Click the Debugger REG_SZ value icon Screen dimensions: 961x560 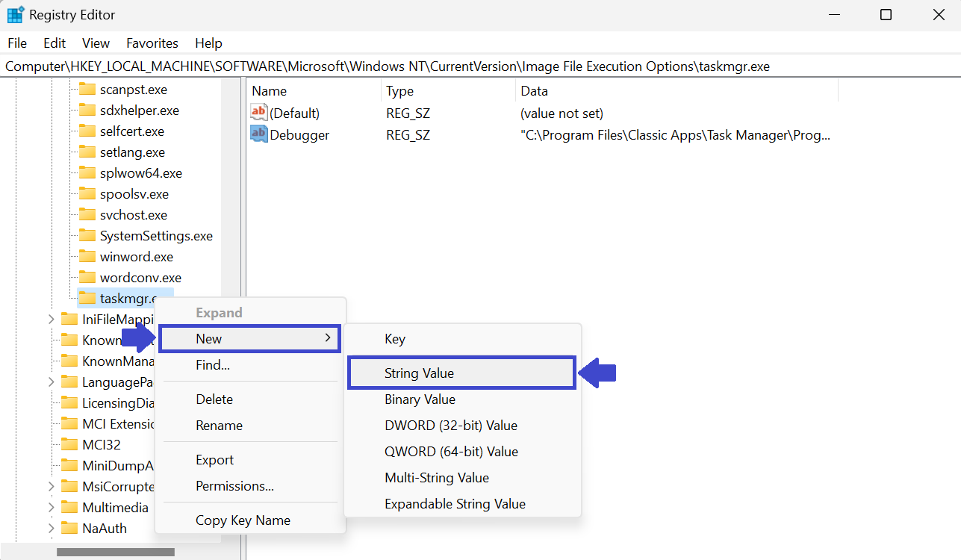tap(258, 134)
